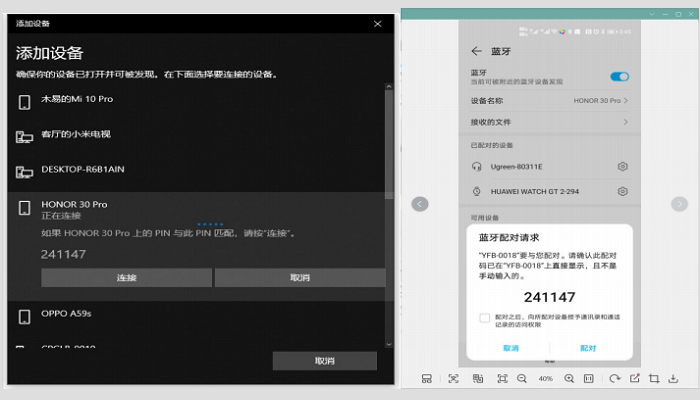Click the phone icon beside OPPO A59s

coord(25,317)
